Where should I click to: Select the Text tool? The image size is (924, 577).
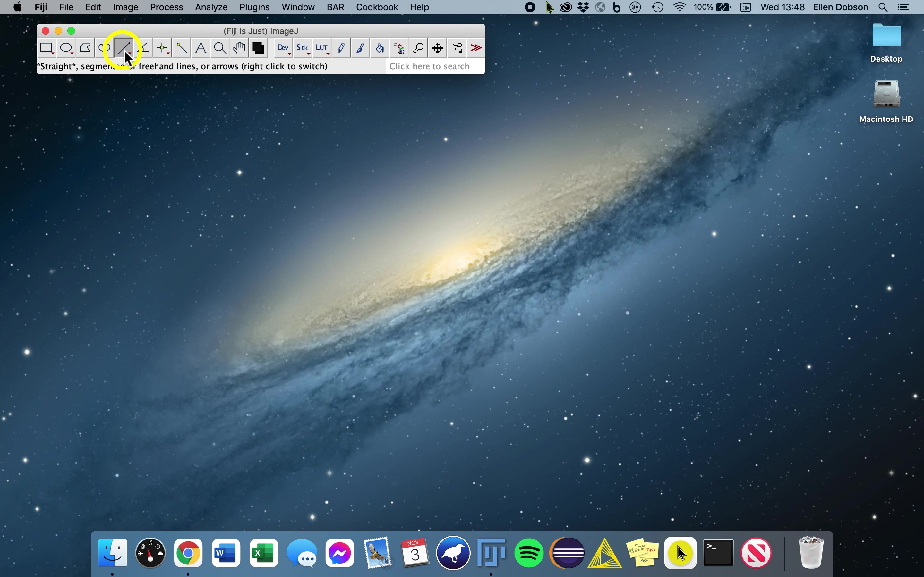[201, 48]
